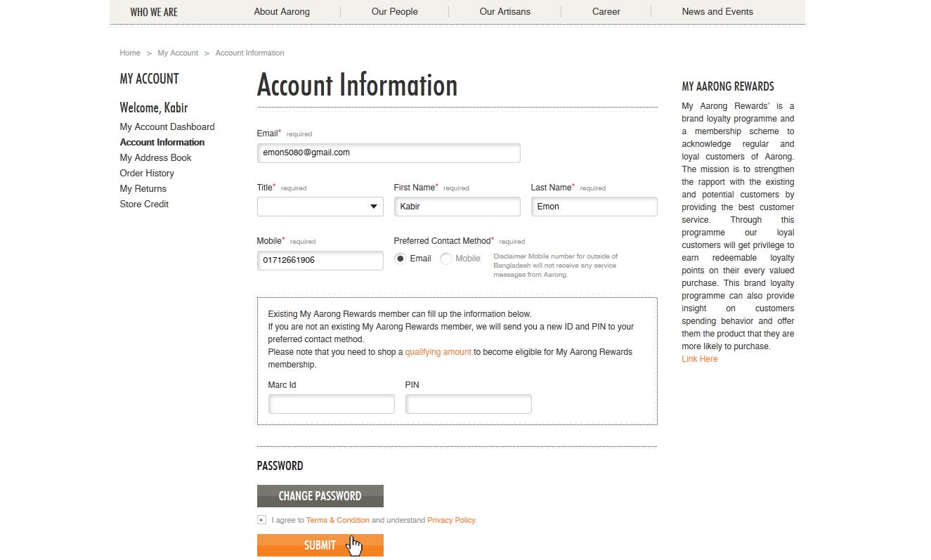931x560 pixels.
Task: Open the qualifying amount link
Action: tap(438, 352)
